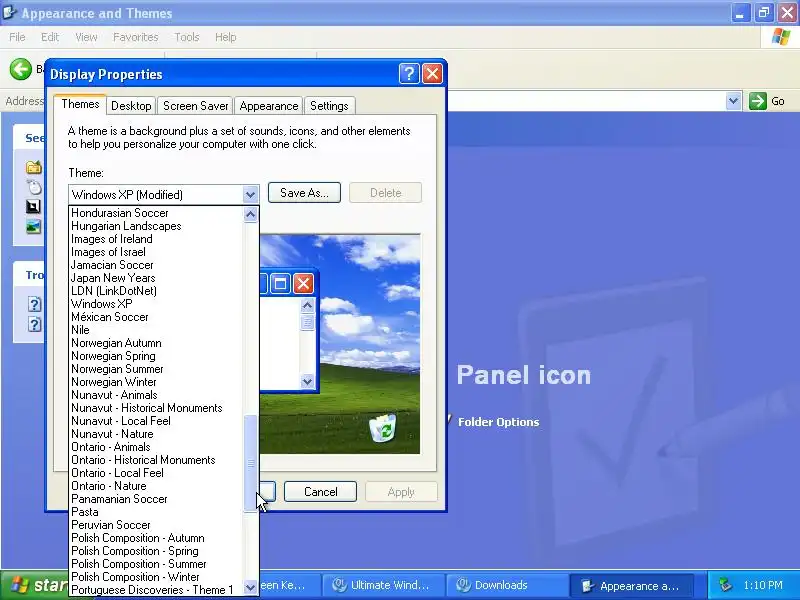The width and height of the screenshot is (800, 600).
Task: Select Ontario - Local Feel theme
Action: click(x=156, y=473)
